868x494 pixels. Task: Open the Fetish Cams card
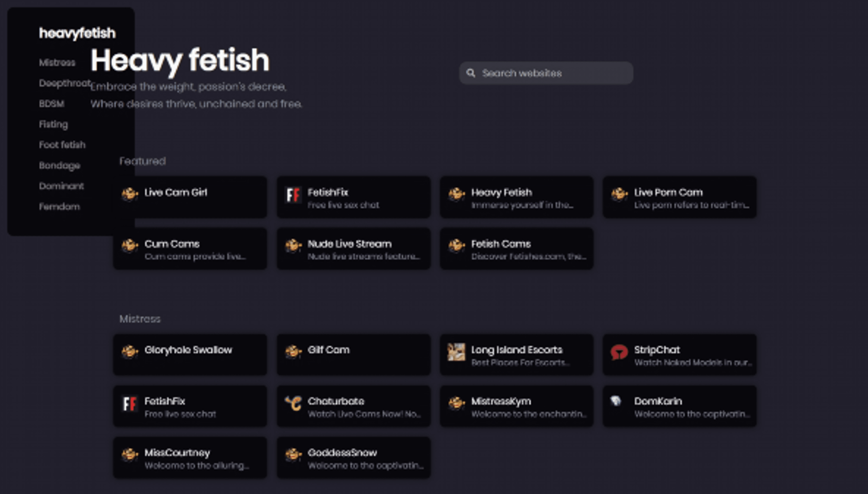pyautogui.click(x=517, y=249)
